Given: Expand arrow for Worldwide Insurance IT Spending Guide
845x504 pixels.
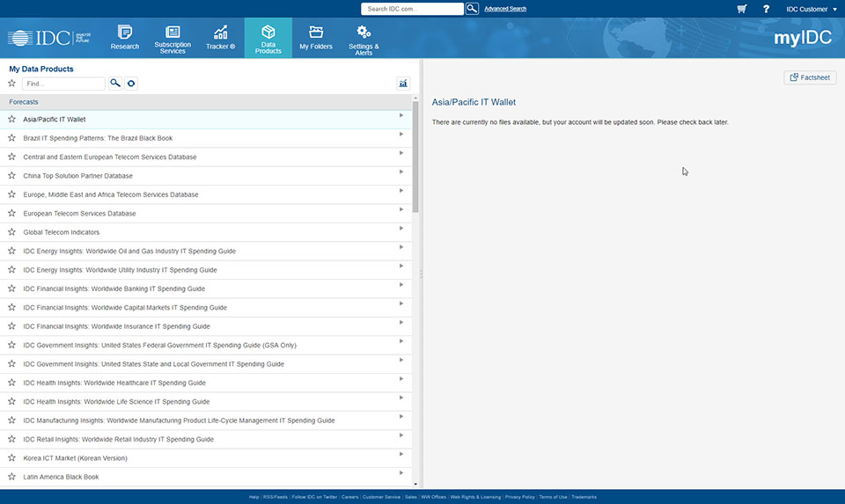Looking at the screenshot, I should tap(401, 323).
